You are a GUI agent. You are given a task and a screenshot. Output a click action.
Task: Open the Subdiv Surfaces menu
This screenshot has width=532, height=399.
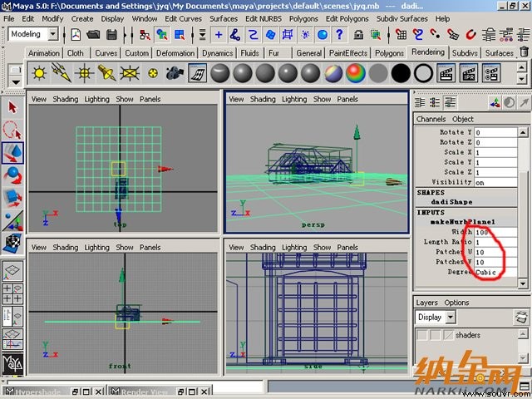click(x=401, y=18)
